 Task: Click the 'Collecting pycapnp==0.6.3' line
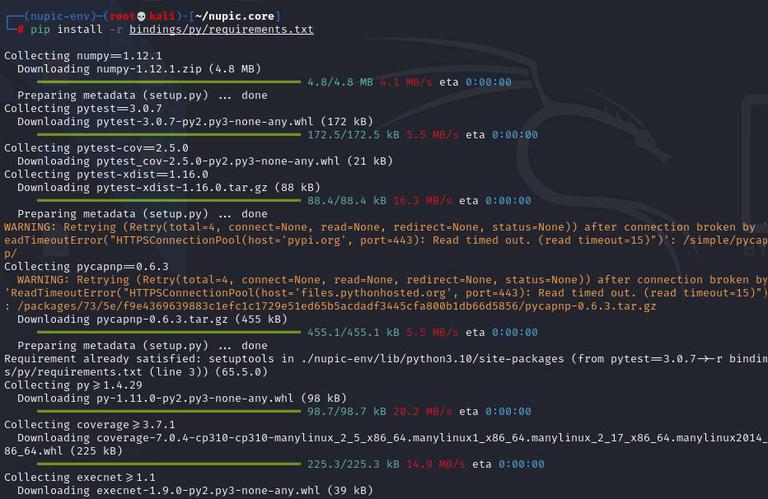click(86, 266)
